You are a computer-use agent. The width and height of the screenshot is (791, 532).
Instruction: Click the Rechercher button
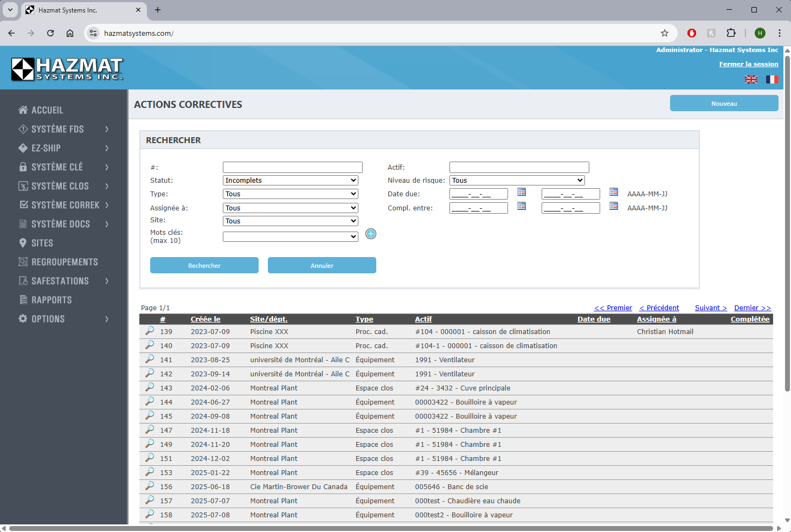point(204,266)
